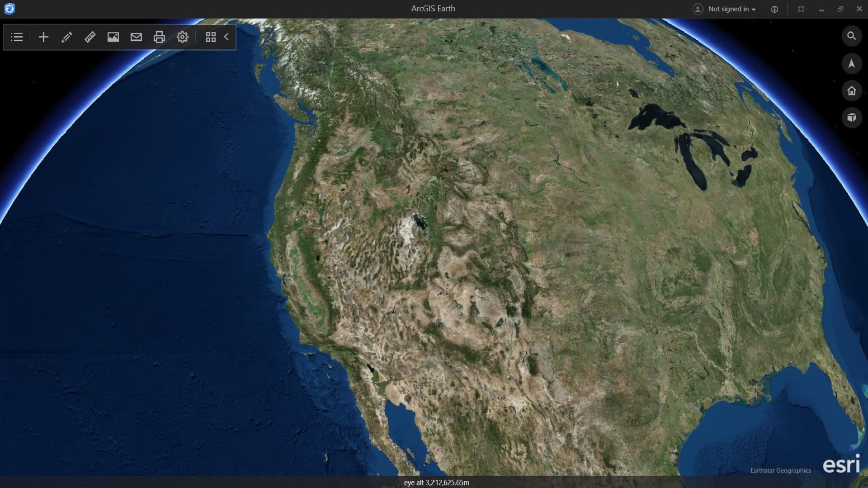868x488 pixels.
Task: Click the user avatar icon
Action: [698, 9]
